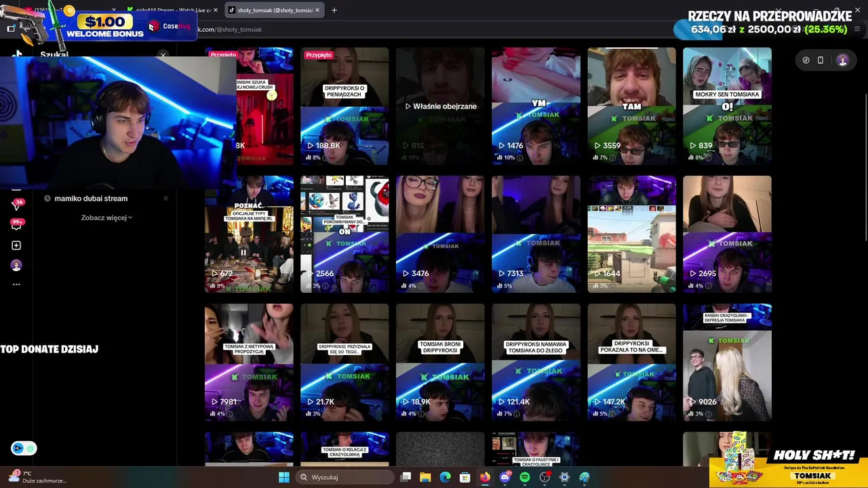Open a new browser tab

334,10
